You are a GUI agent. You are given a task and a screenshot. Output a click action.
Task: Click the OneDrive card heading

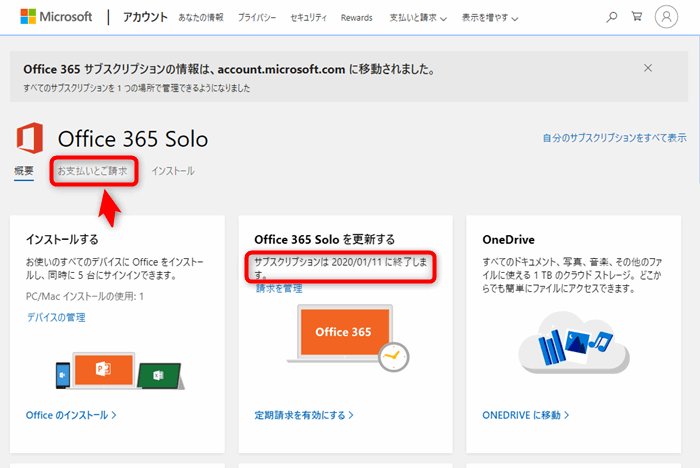tap(508, 239)
